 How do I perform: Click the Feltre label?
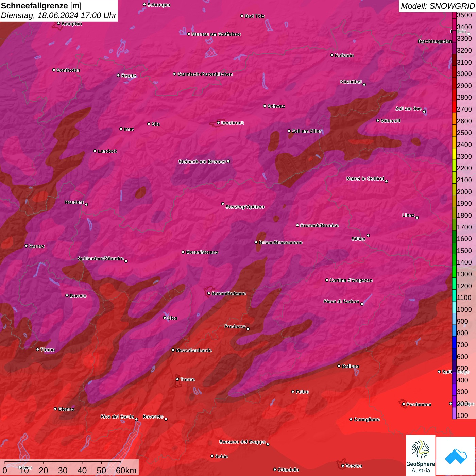[x=302, y=392]
